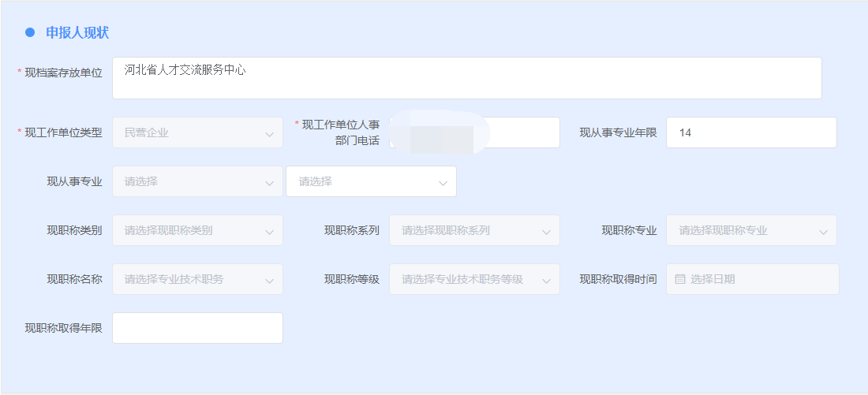The image size is (868, 395).
Task: Click chevron arrow of 现职称等级 dropdown
Action: point(546,280)
